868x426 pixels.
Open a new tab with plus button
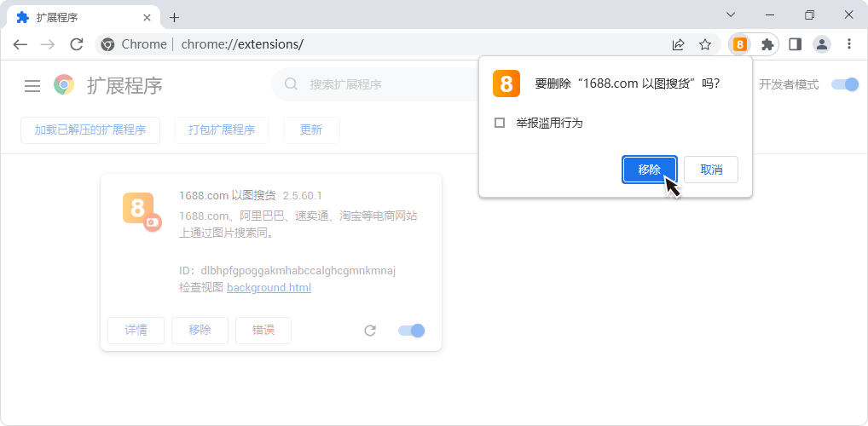pyautogui.click(x=175, y=17)
